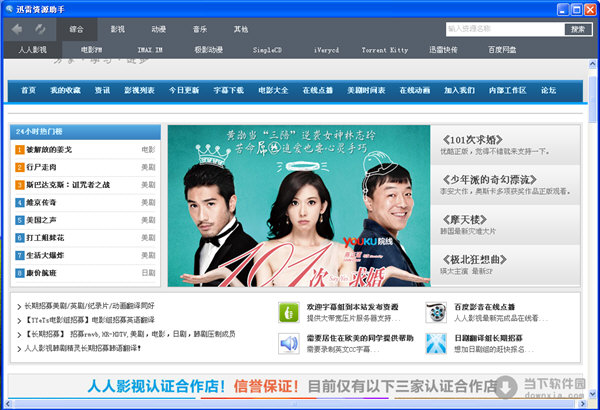Click the refresh icon in toolbar
The width and height of the screenshot is (600, 410).
click(x=40, y=29)
